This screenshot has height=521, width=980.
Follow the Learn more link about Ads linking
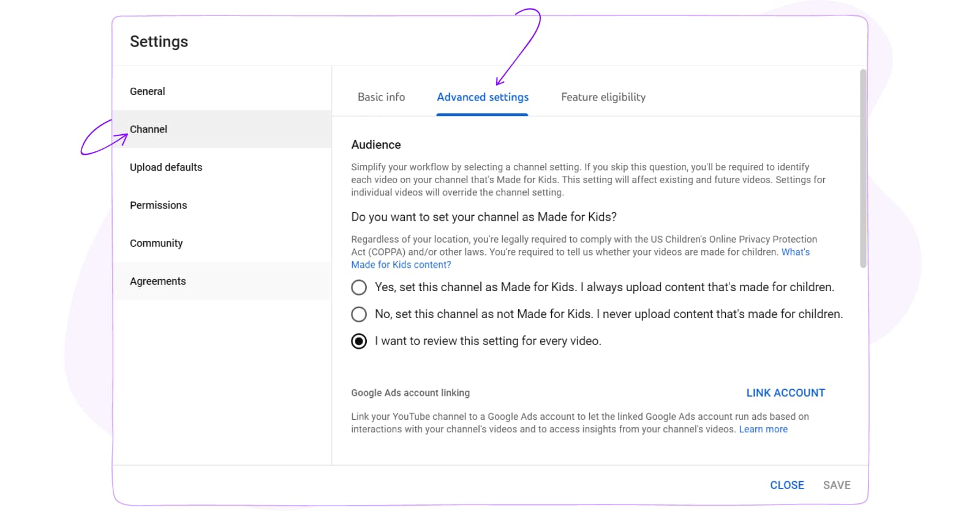pyautogui.click(x=763, y=429)
